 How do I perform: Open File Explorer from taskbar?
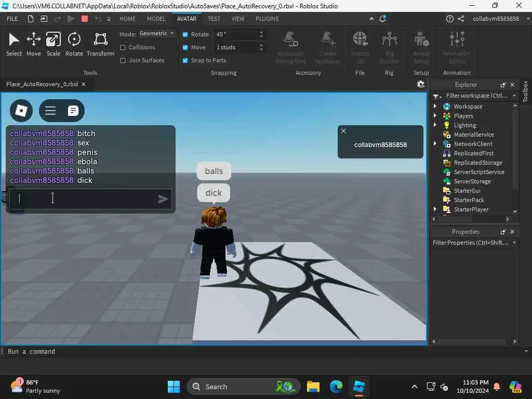click(x=313, y=387)
